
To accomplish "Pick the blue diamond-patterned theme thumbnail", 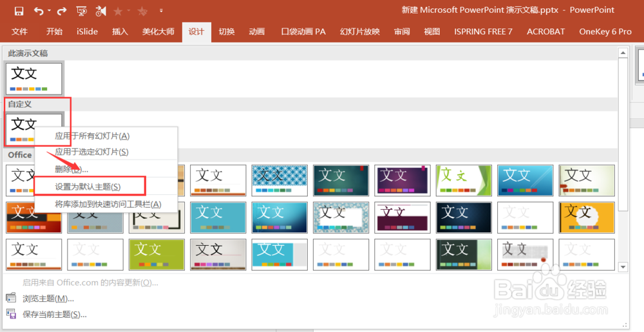I will [279, 181].
